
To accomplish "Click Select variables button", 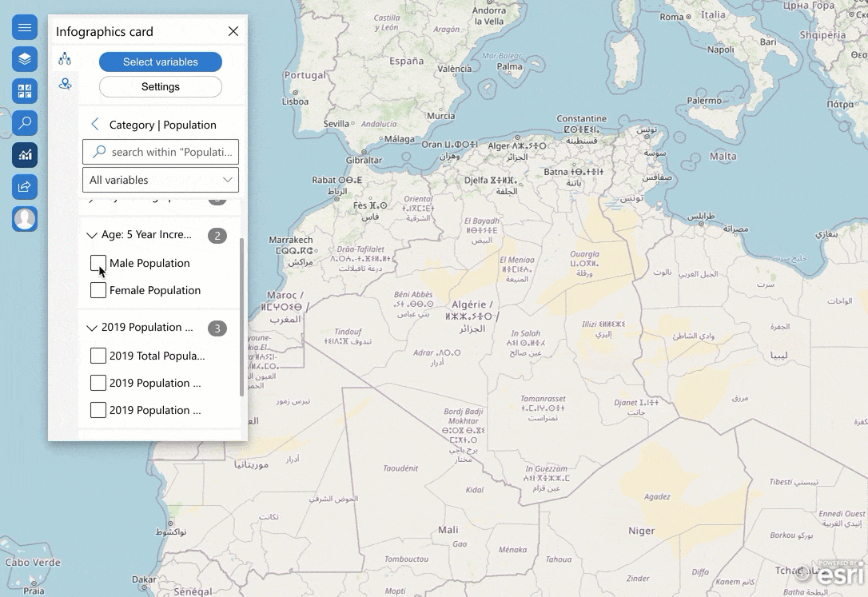I will 161,62.
